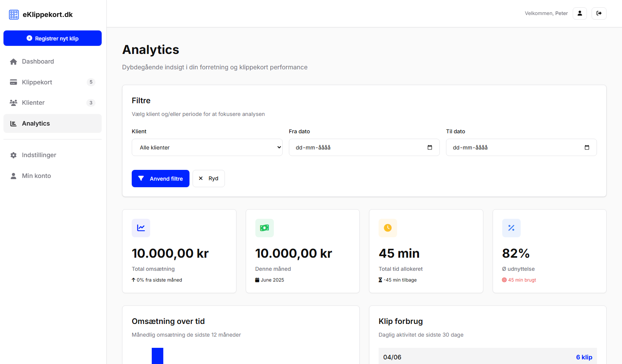Select the Dashboard home icon in sidebar

click(13, 61)
